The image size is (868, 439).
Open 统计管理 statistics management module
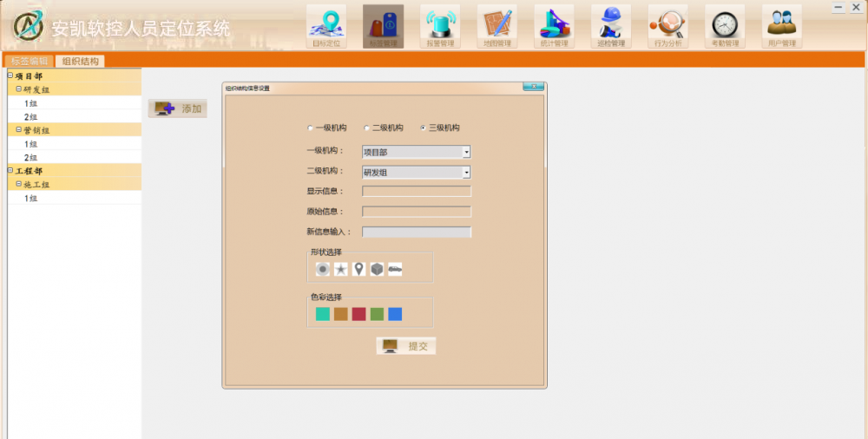coord(554,25)
